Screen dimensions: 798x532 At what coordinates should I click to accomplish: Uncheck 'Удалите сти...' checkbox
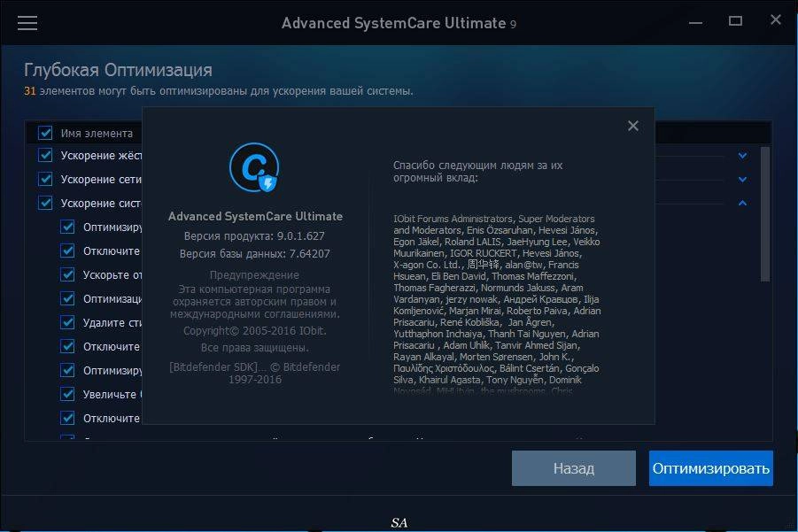[67, 322]
